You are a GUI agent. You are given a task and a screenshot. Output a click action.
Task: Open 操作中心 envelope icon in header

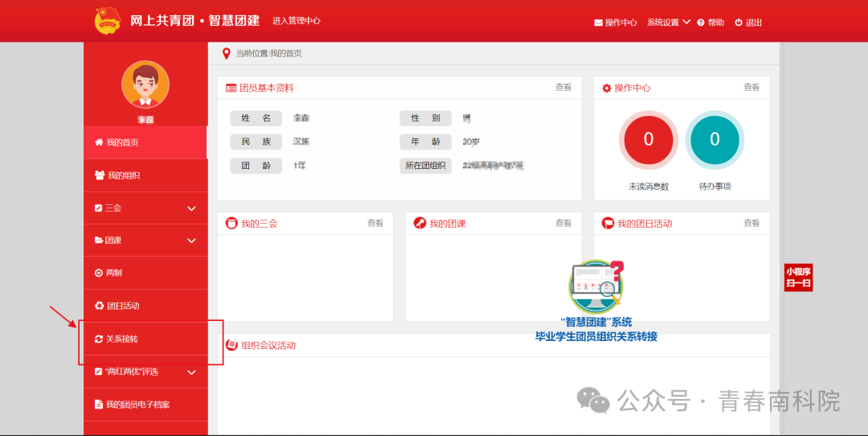coord(599,23)
